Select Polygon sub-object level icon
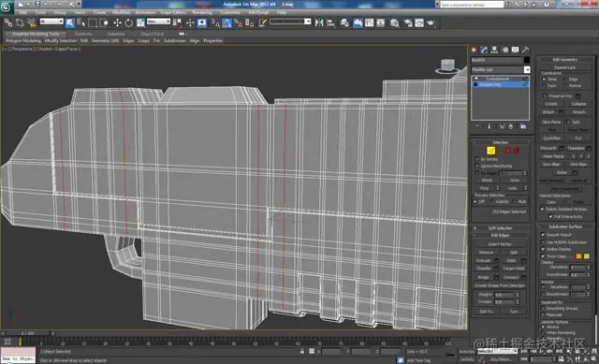Screen dimensions: 599x364 (507, 151)
